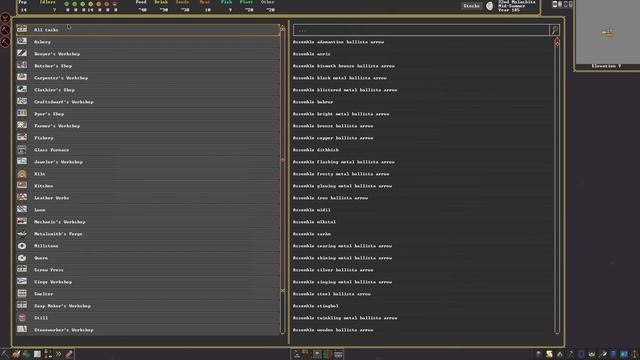This screenshot has height=360, width=640.
Task: Choose Assemble silver ballista arrow
Action: [333, 270]
